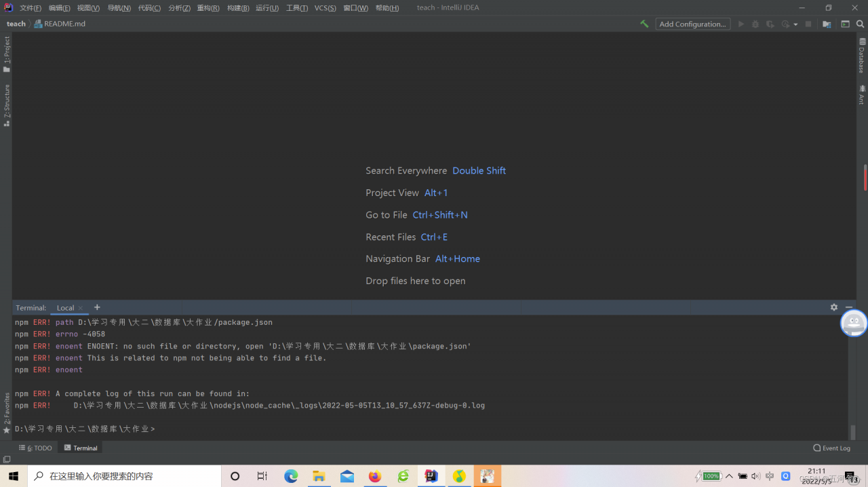Open the 分析(Z) menu
This screenshot has width=868, height=487.
(x=179, y=7)
